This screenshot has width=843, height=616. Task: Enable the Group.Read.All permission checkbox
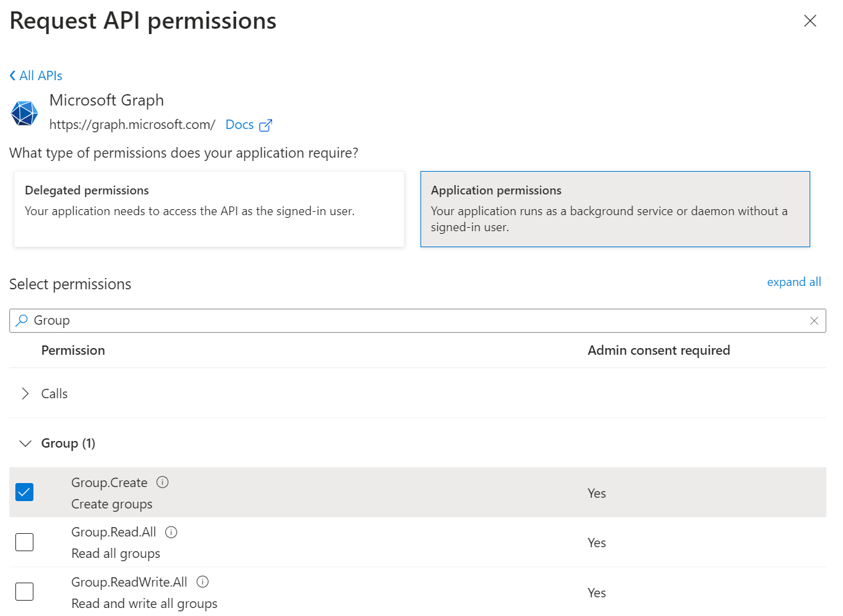pos(24,542)
